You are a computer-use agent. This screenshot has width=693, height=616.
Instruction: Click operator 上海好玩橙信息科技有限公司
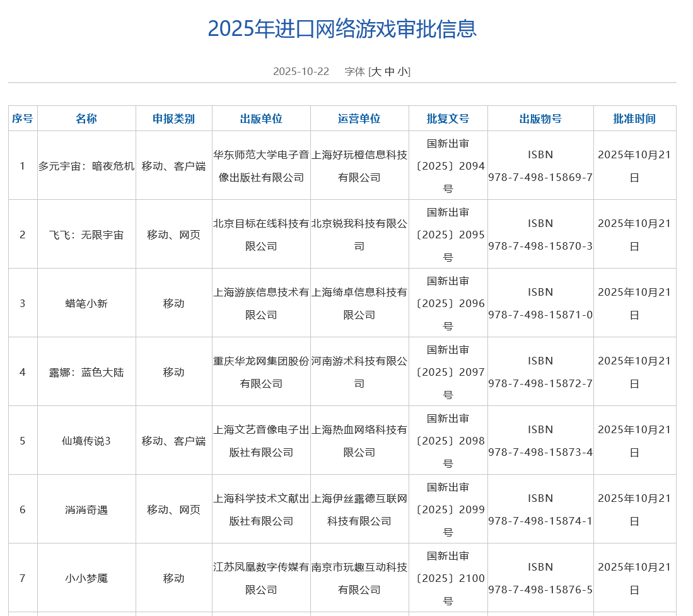(359, 166)
